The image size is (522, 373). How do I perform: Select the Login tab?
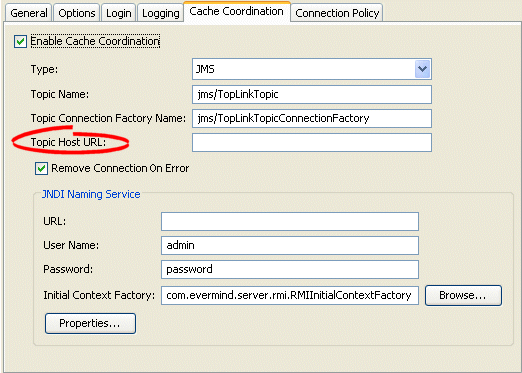click(118, 13)
